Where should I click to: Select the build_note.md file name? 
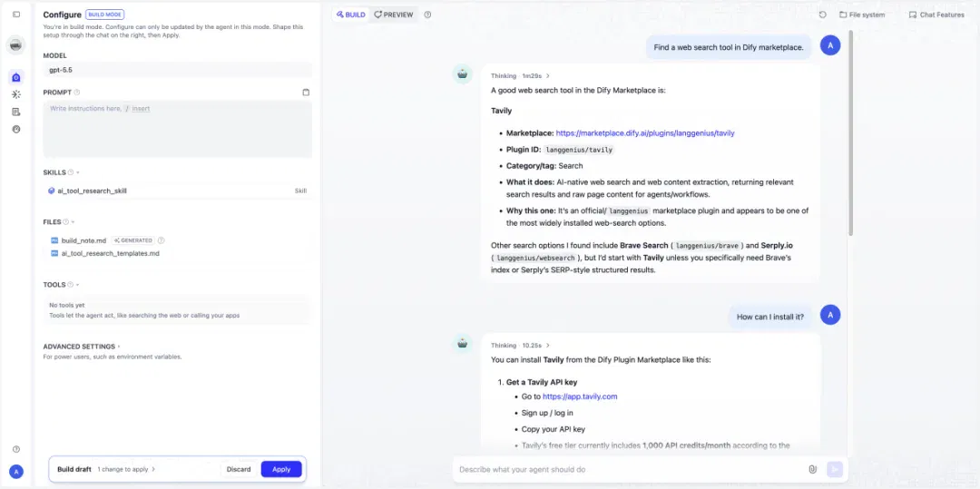pos(83,240)
